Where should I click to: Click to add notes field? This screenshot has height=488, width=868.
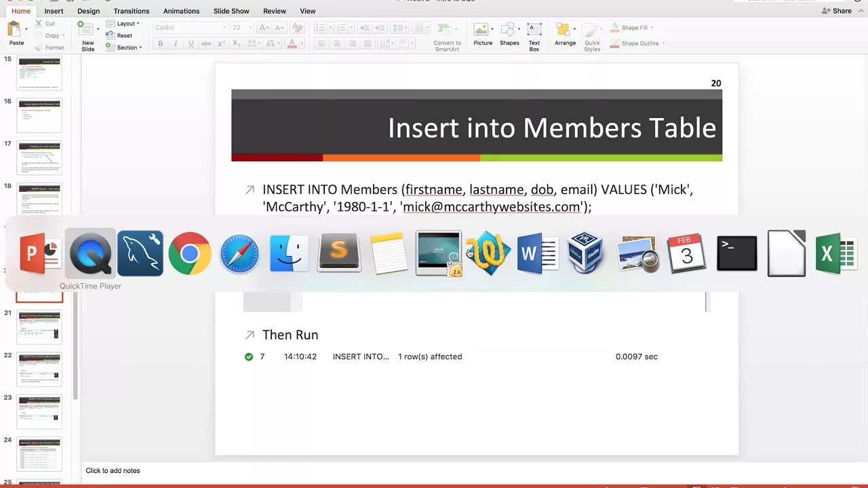coord(113,470)
